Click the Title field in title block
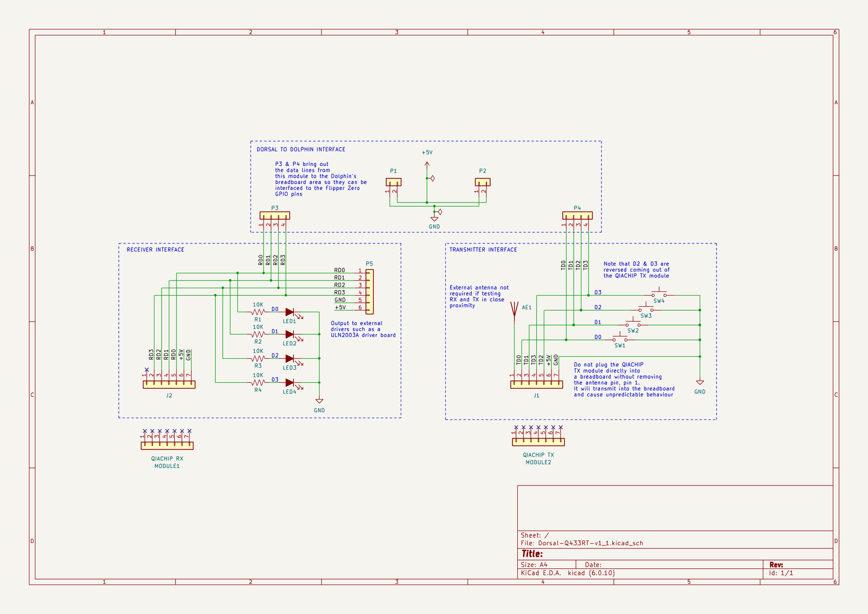 [532, 553]
